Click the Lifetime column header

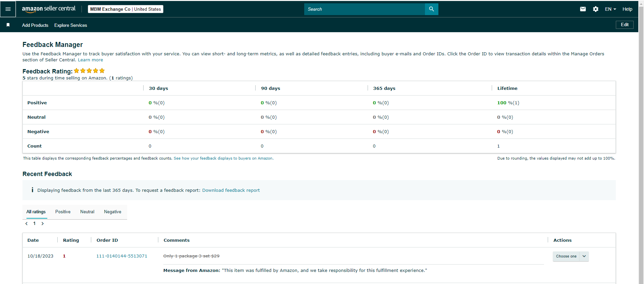(507, 88)
